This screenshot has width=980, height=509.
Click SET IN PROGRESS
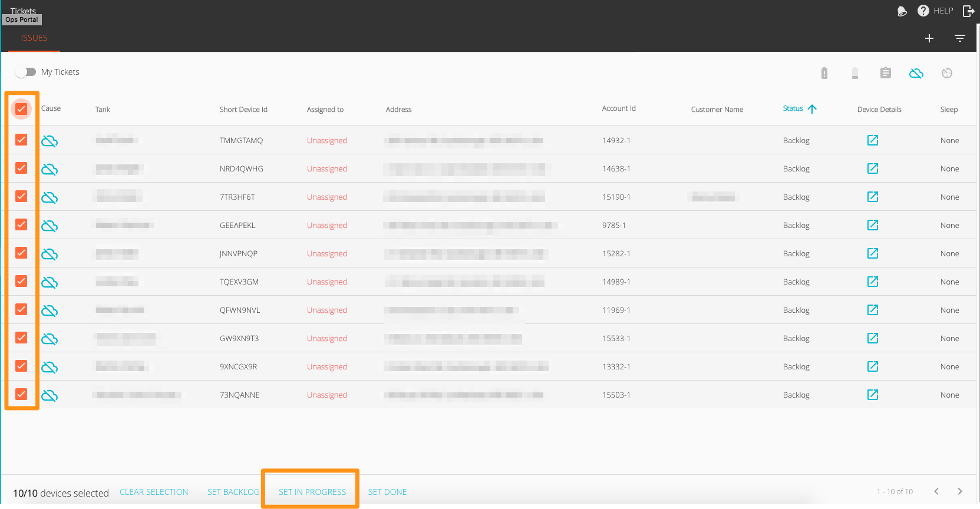point(312,492)
